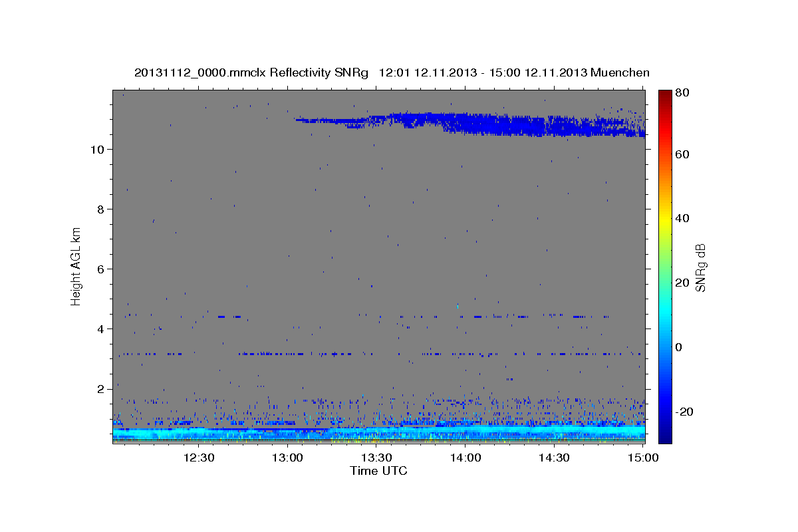Click the yellow band of the colorbar

coord(665,219)
